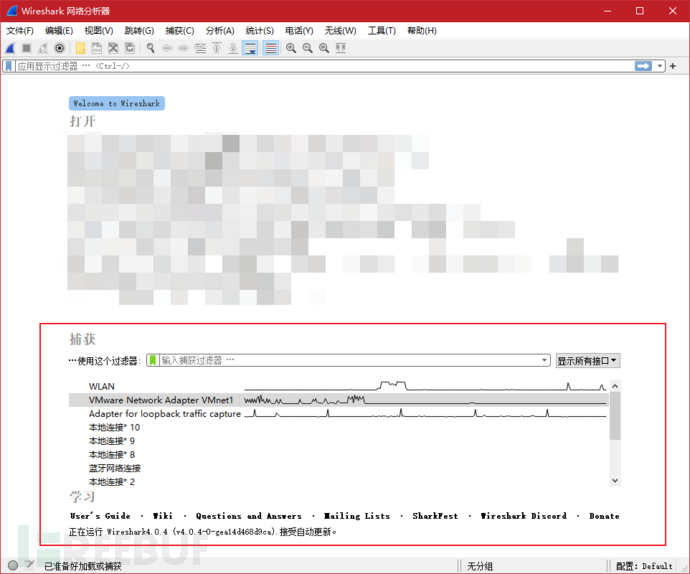Open the 分析(A) menu
The image size is (690, 574).
point(220,31)
